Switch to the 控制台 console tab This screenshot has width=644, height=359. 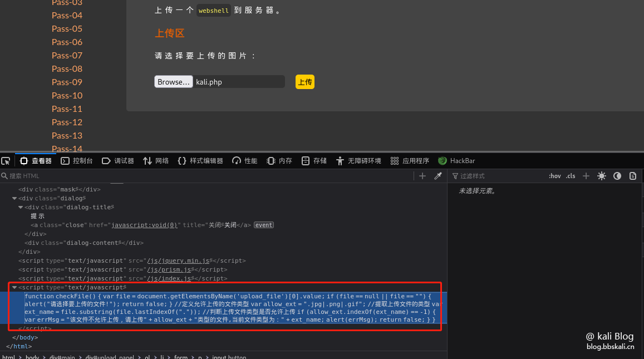click(x=77, y=161)
